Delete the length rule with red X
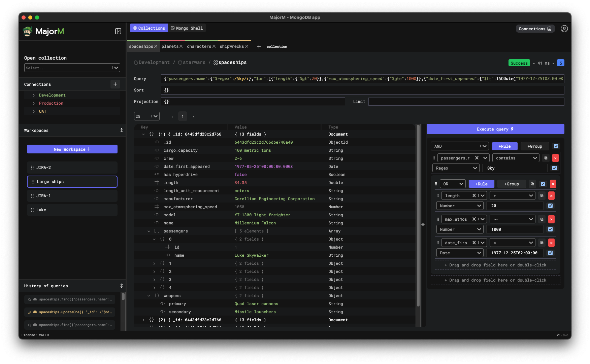Image resolution: width=590 pixels, height=364 pixels. point(552,195)
